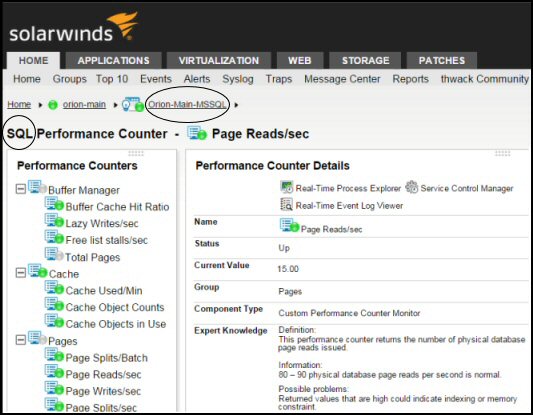533x415 pixels.
Task: Click the Free list stalls/sec icon
Action: 54,237
